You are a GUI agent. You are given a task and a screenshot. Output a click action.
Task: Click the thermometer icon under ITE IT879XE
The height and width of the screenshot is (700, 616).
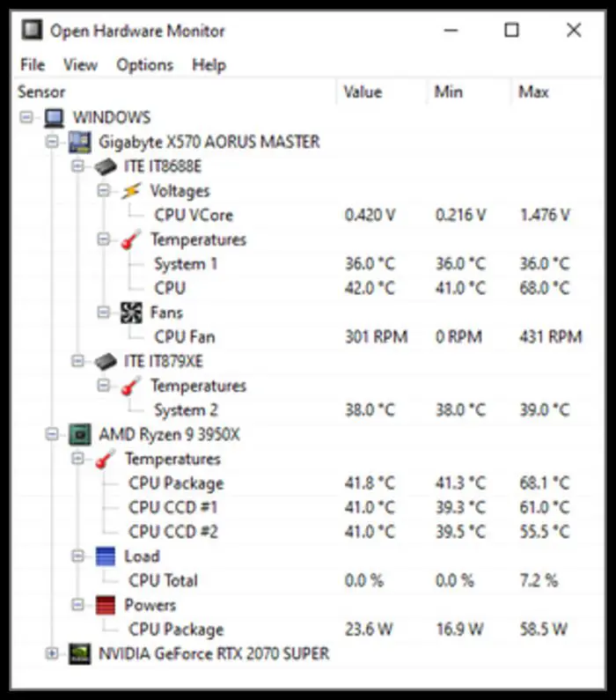131,386
